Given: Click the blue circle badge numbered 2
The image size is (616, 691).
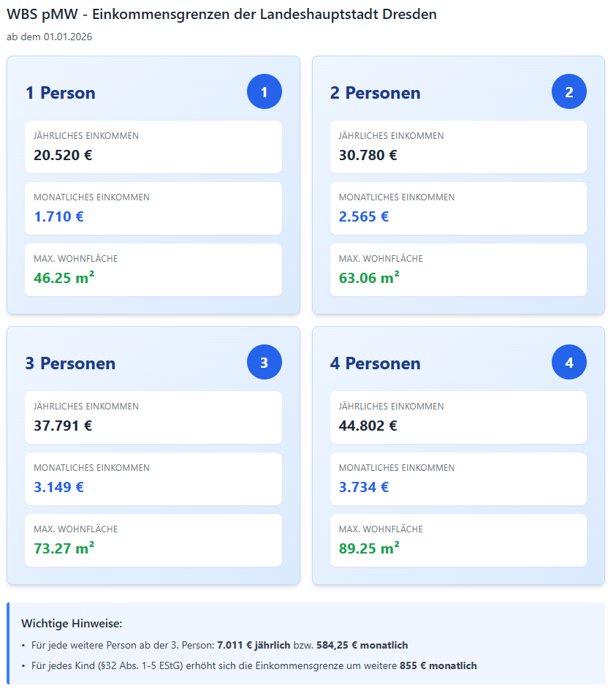Looking at the screenshot, I should 569,92.
